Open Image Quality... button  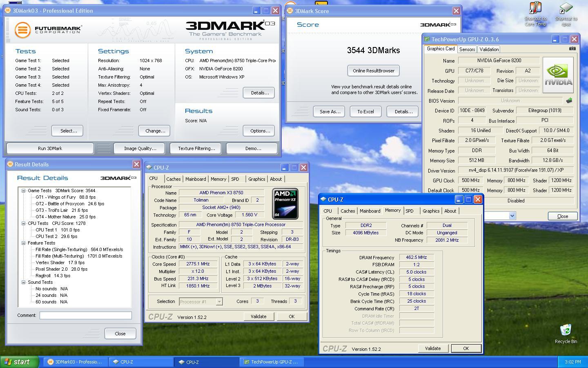pos(140,148)
